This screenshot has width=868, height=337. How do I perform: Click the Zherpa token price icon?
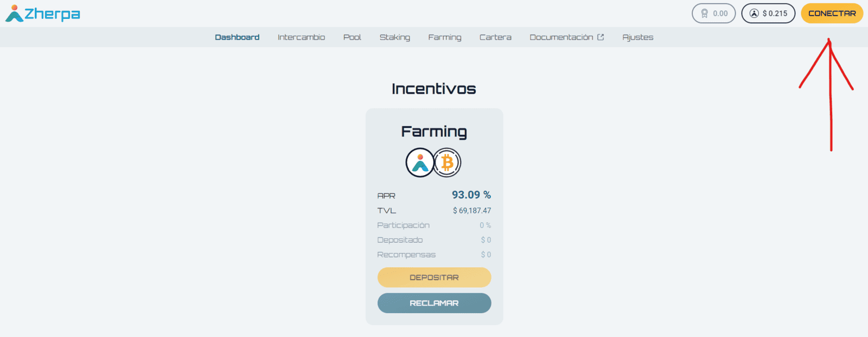(754, 14)
